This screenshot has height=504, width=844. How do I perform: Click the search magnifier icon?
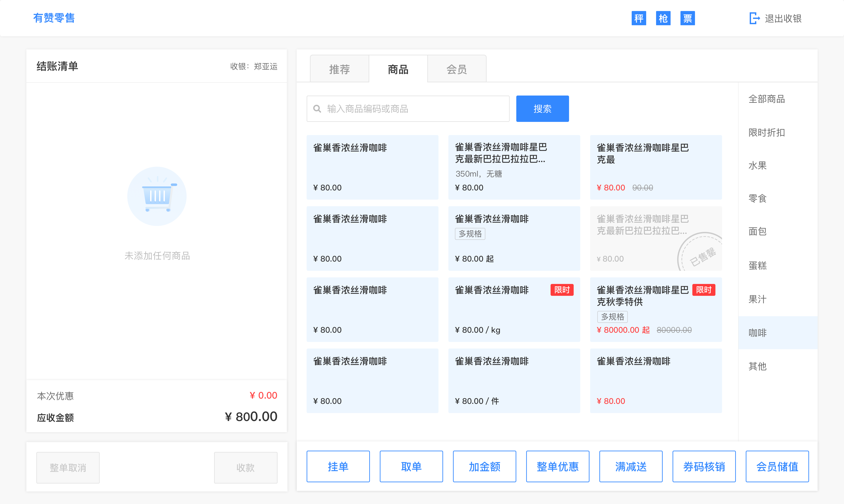click(x=317, y=109)
